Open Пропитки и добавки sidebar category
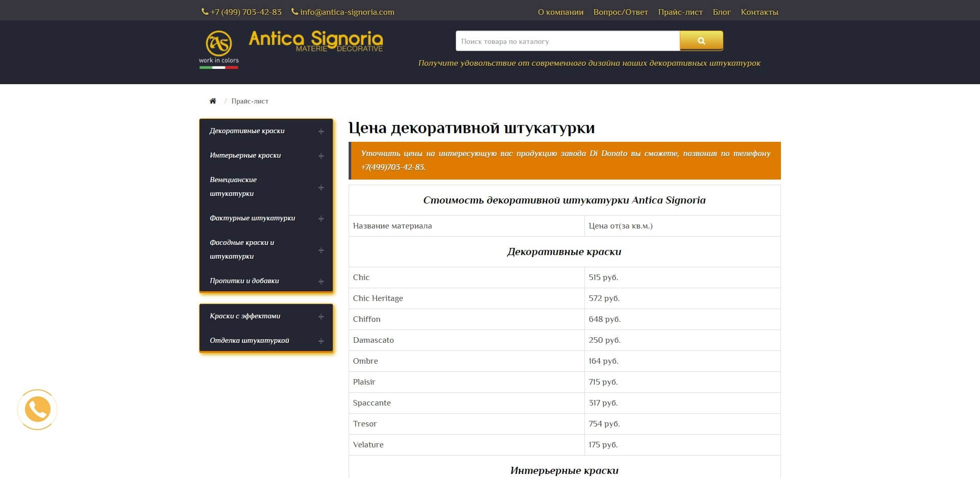The width and height of the screenshot is (980, 478). [x=244, y=281]
